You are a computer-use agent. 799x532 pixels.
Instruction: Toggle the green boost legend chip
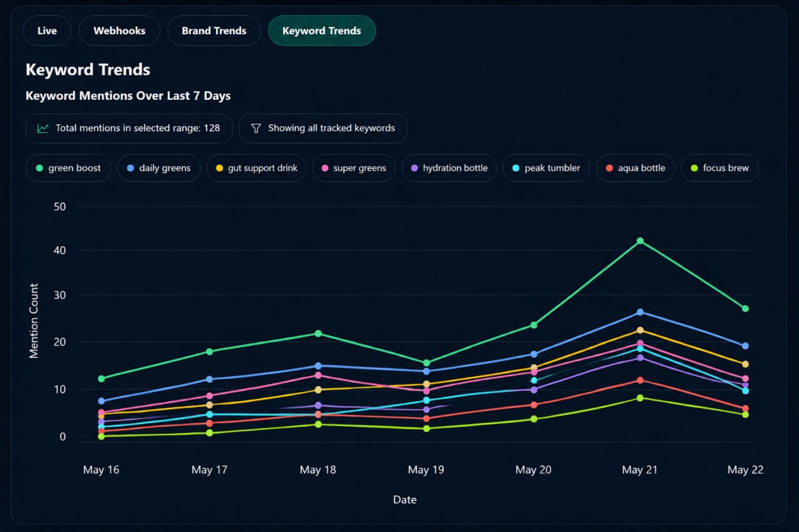(68, 168)
